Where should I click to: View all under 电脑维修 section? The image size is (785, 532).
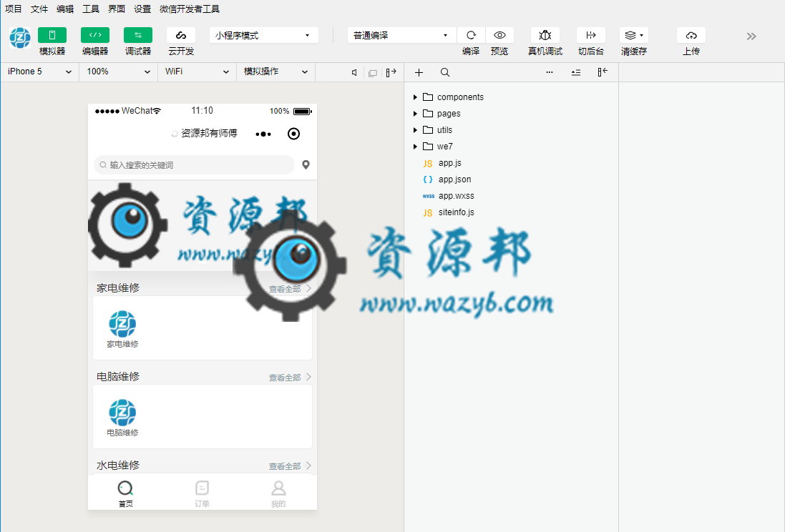point(290,378)
